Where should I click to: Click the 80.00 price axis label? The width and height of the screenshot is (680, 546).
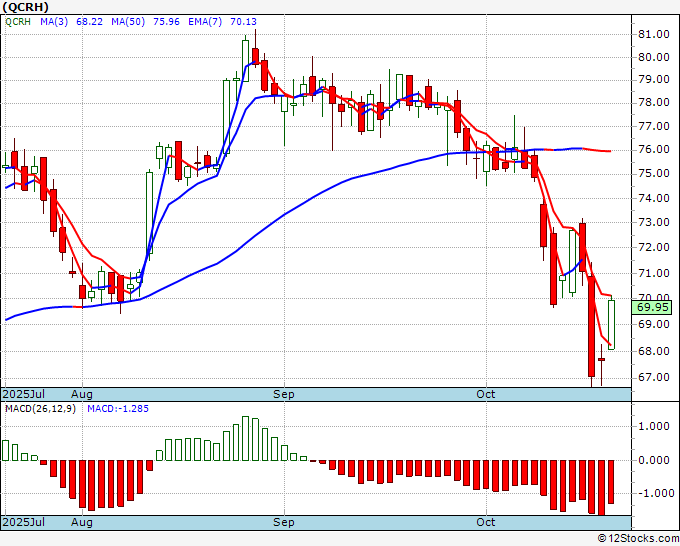[x=654, y=57]
